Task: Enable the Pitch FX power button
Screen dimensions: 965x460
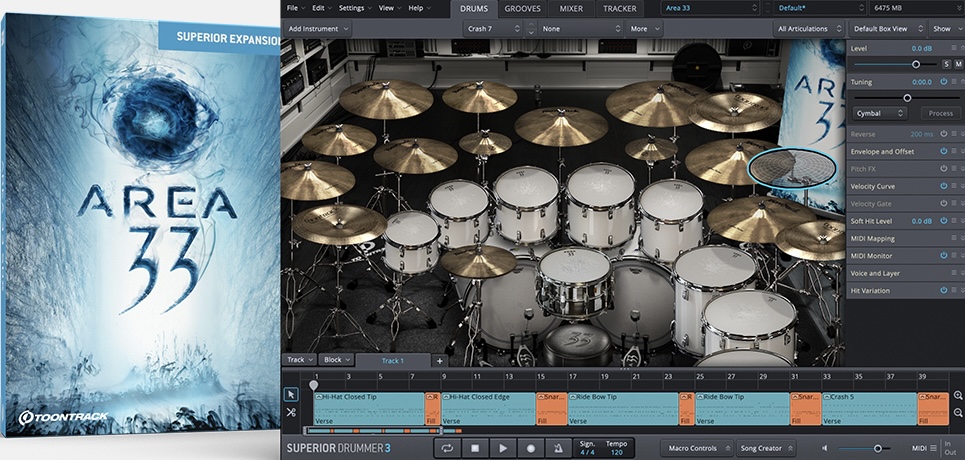Action: [943, 168]
